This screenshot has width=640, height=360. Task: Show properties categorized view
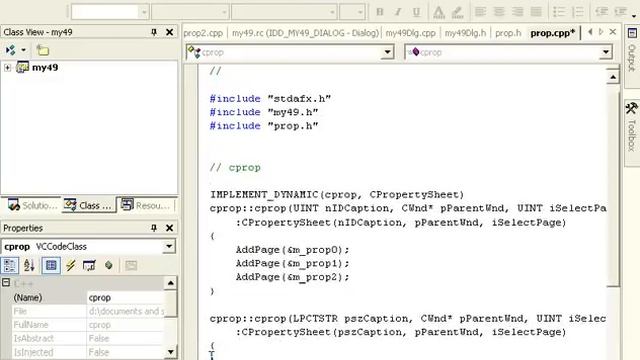(x=9, y=266)
